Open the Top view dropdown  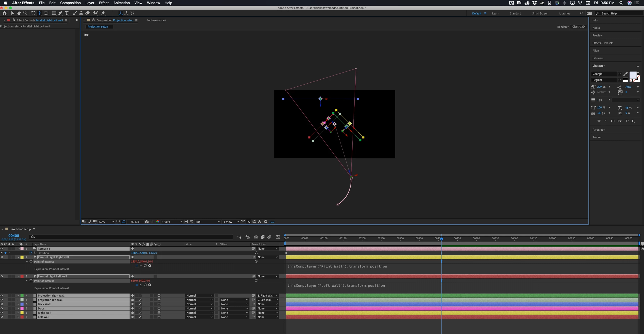coord(208,222)
